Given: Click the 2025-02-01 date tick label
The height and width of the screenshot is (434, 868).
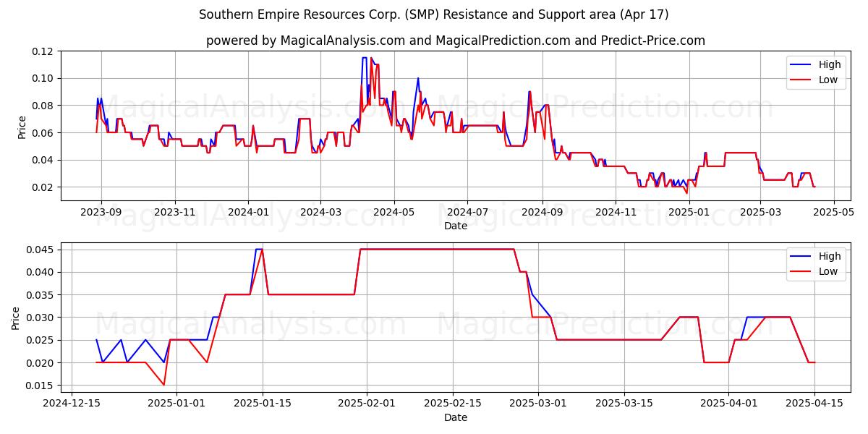Looking at the screenshot, I should click(366, 404).
